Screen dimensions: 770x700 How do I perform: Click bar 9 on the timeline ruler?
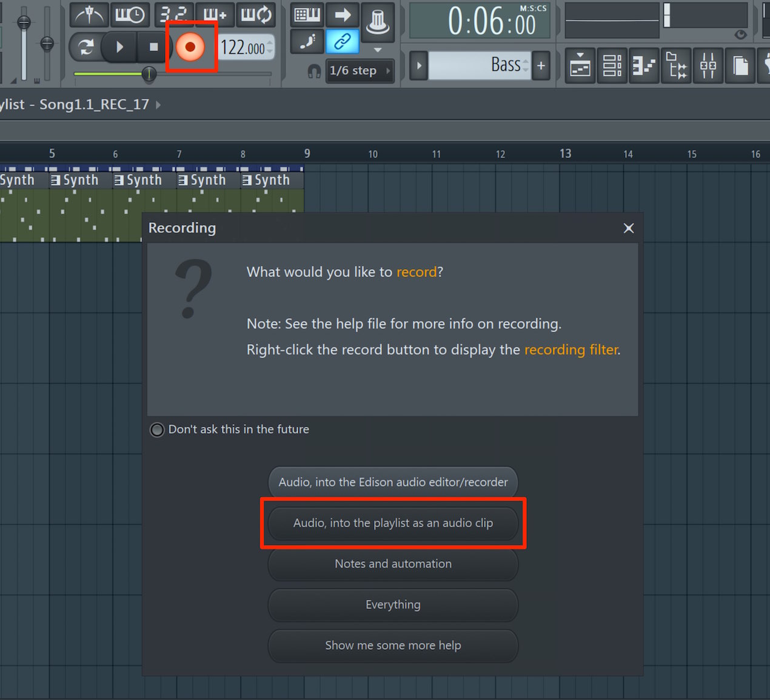[x=307, y=153]
